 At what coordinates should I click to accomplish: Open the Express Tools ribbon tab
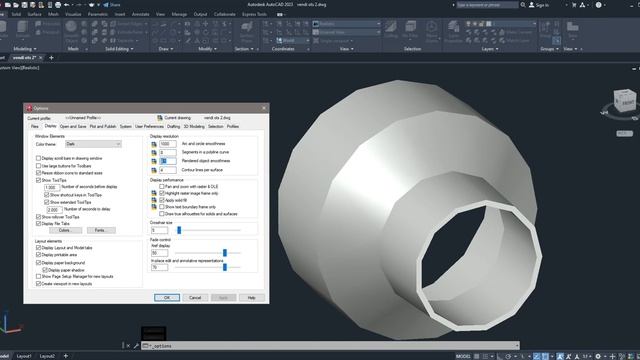tap(254, 14)
